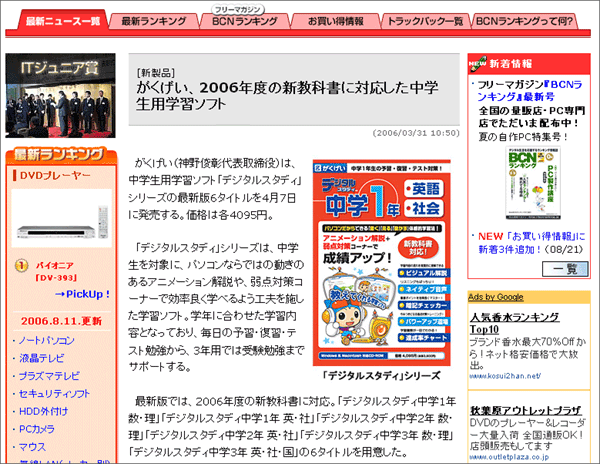Image resolution: width=600 pixels, height=464 pixels.
Task: Open the フリーマガジン『BCNランキング』最新号 link
Action: 530,91
